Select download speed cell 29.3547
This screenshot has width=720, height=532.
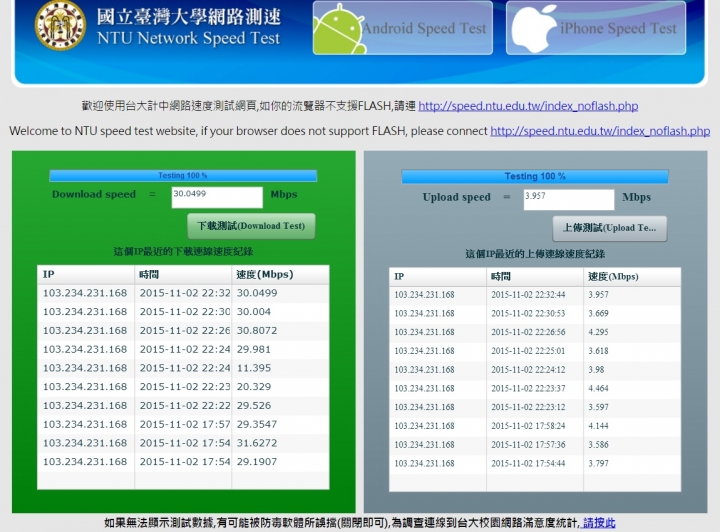tap(281, 425)
